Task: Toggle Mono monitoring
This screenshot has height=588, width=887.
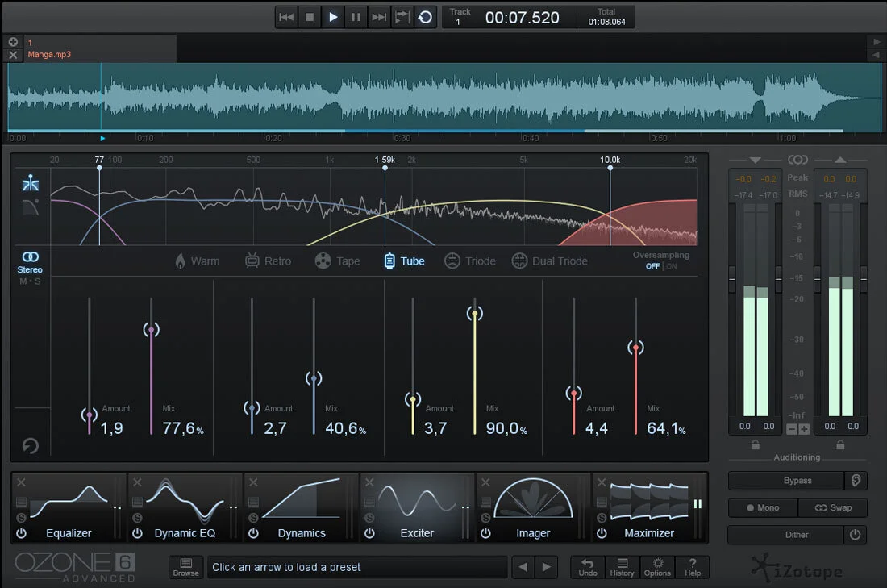Action: [x=762, y=507]
